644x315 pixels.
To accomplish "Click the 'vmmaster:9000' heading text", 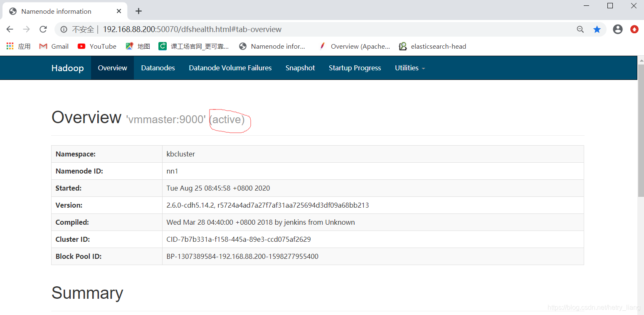I will coord(166,119).
